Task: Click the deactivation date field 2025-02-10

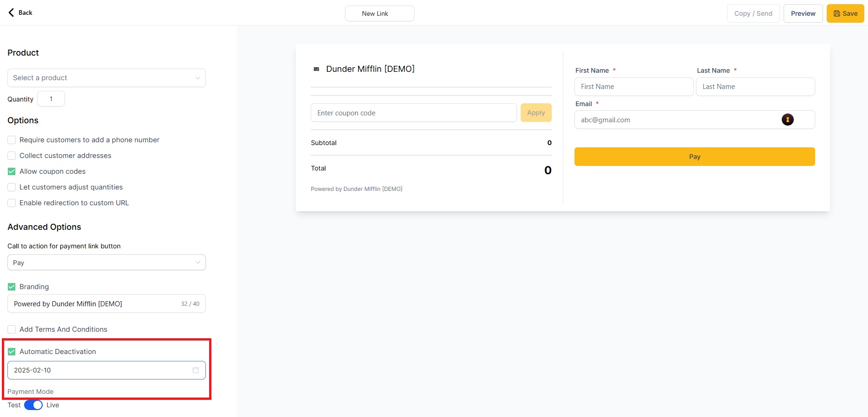Action: [x=107, y=370]
